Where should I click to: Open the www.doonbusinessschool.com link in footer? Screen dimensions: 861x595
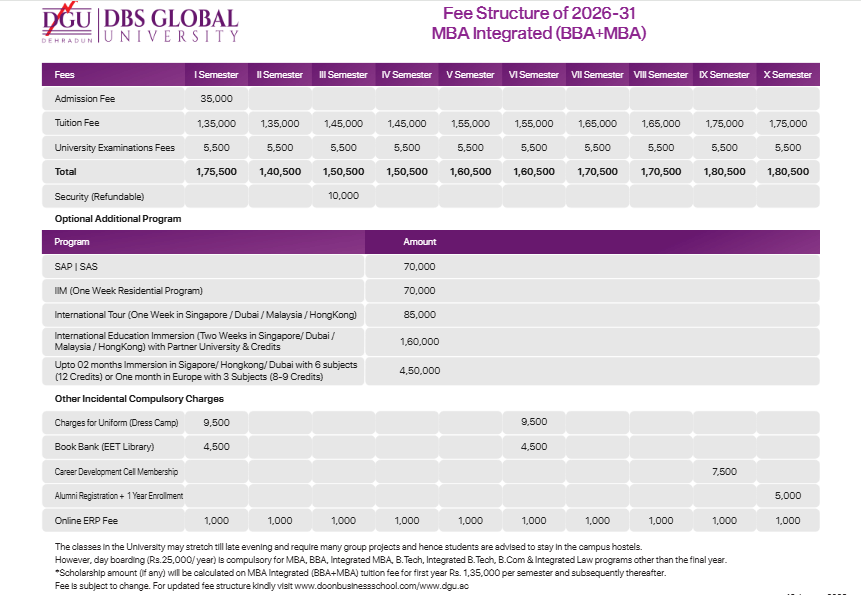tap(358, 585)
